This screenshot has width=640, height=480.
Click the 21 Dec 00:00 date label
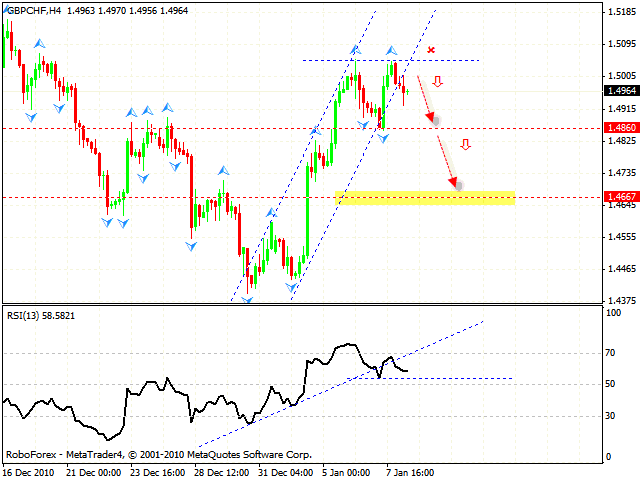(x=94, y=473)
